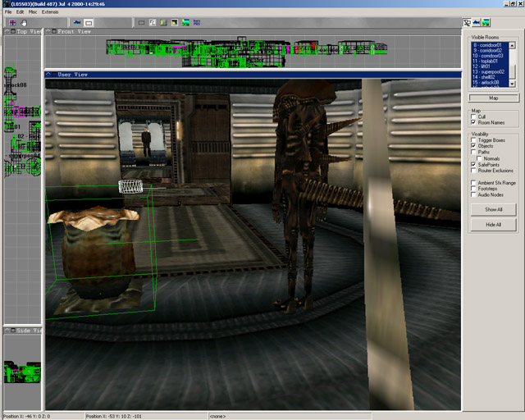
Task: Uncheck the SafePoints checkbox
Action: [473, 164]
